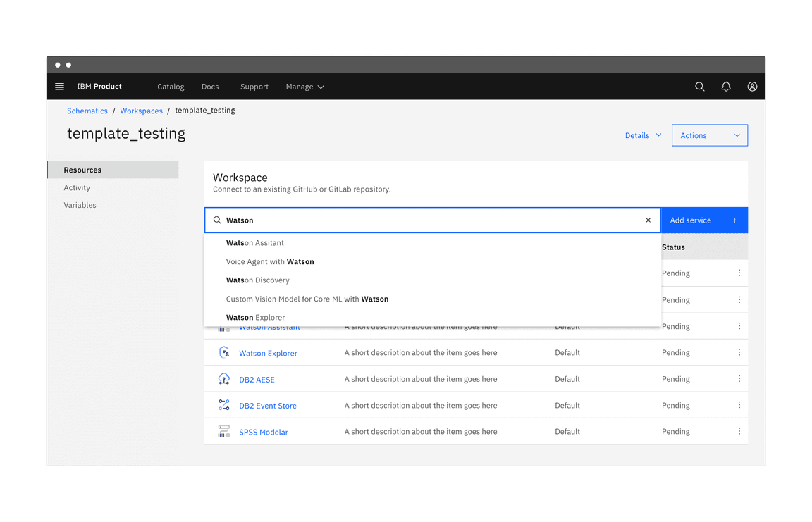The width and height of the screenshot is (812, 522).
Task: Open the Variables section
Action: click(x=80, y=205)
